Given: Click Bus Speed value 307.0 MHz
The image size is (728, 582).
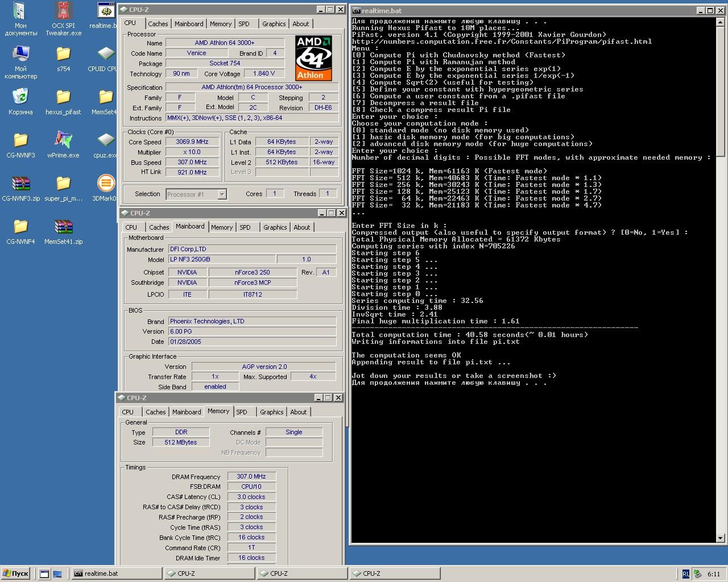Looking at the screenshot, I should 192,163.
